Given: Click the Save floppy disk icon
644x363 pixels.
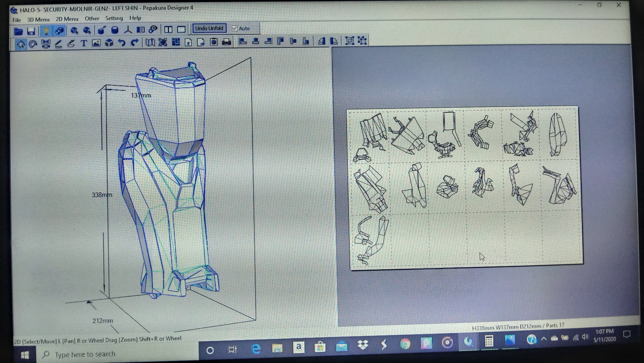Looking at the screenshot, I should [x=31, y=31].
